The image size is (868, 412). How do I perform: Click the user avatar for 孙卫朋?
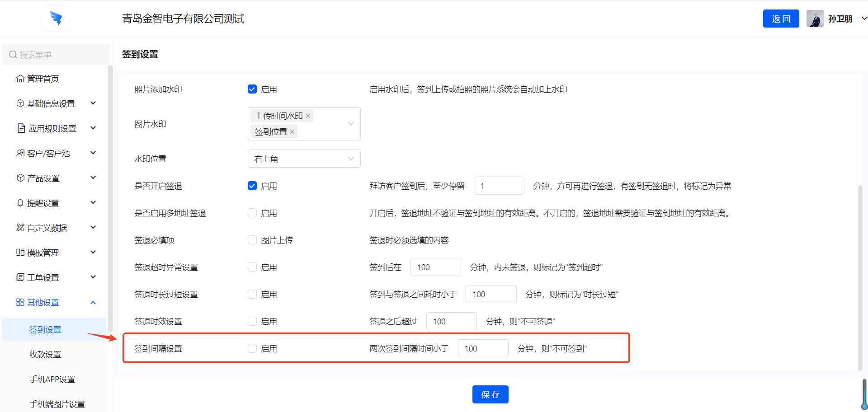pos(815,19)
